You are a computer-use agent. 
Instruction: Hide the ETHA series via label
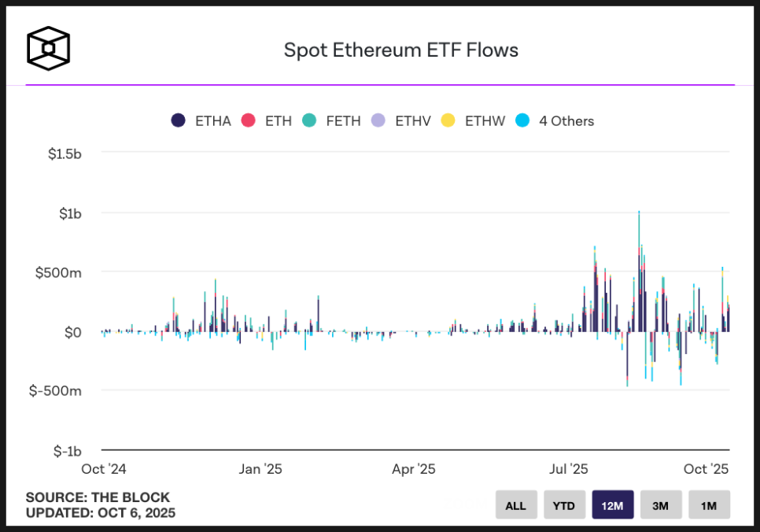coord(213,120)
